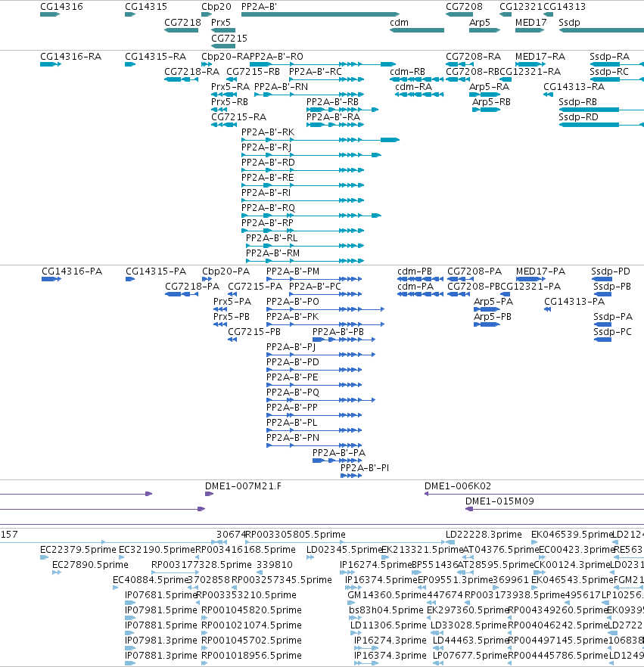This screenshot has width=644, height=667.
Task: Click transcript CG14313-RA label
Action: coord(574,87)
